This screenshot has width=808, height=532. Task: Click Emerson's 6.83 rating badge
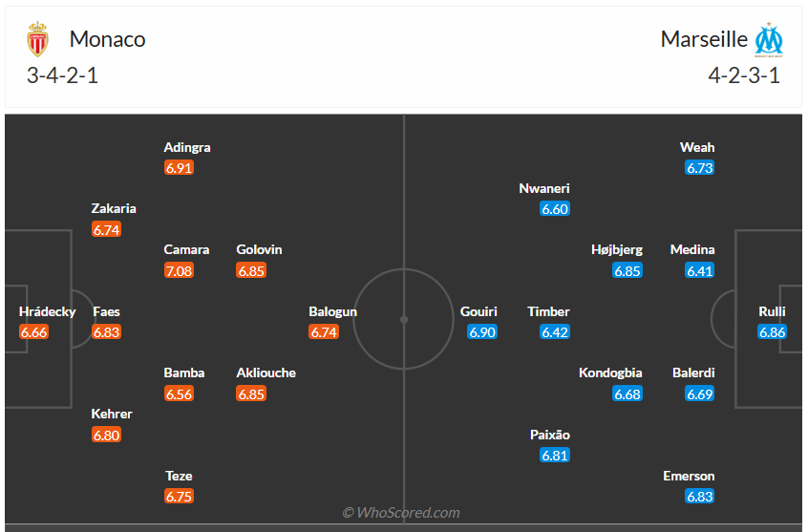700,497
